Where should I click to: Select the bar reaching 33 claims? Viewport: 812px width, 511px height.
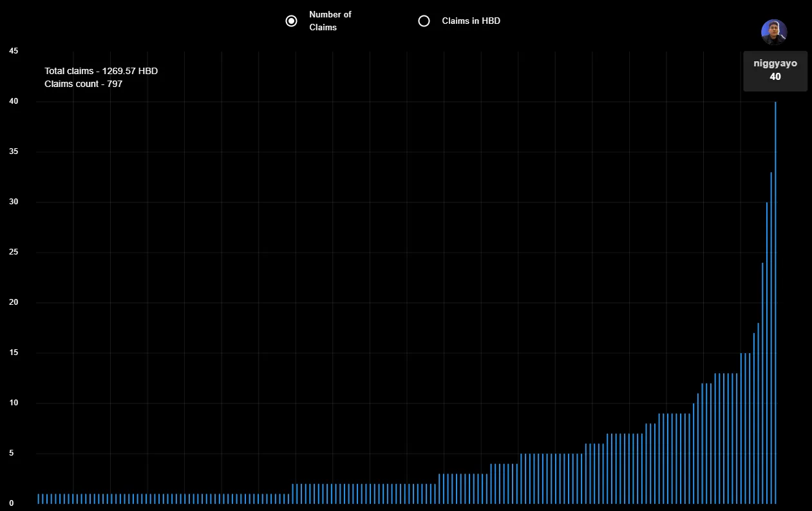pos(771,338)
